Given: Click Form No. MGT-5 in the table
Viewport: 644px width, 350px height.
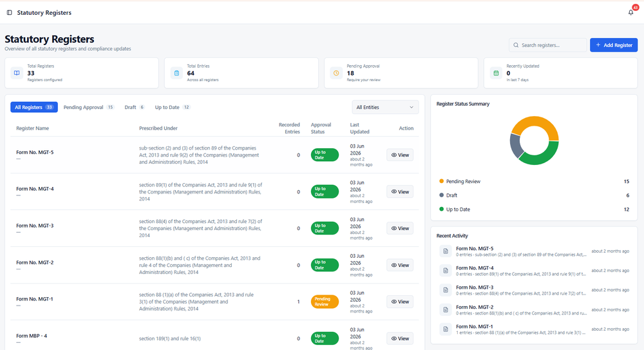Looking at the screenshot, I should [x=35, y=152].
